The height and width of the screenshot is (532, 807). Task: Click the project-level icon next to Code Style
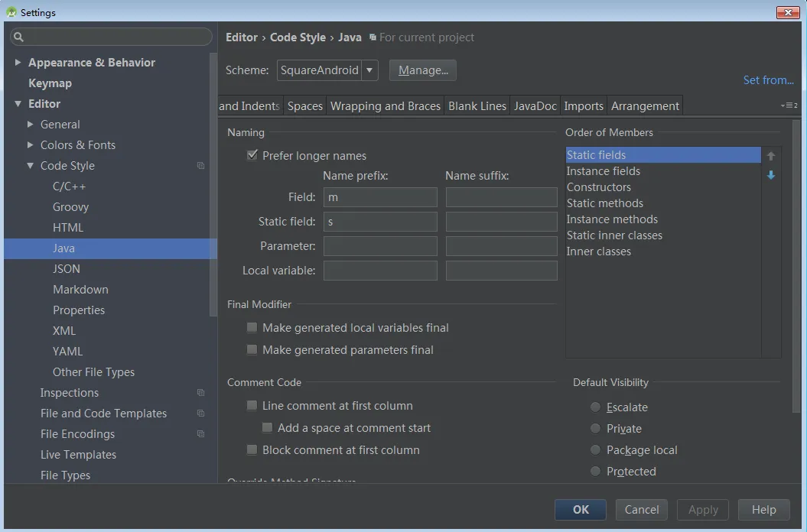pyautogui.click(x=201, y=166)
